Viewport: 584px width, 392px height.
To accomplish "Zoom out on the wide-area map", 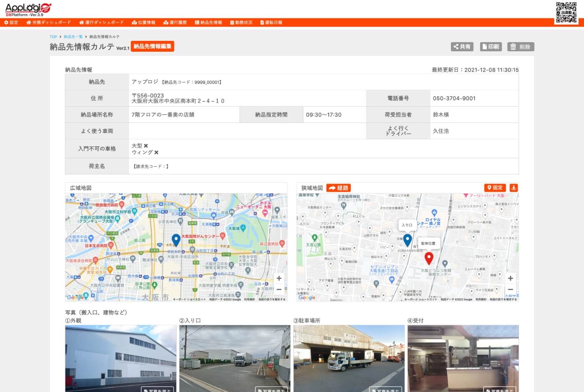I will click(279, 289).
